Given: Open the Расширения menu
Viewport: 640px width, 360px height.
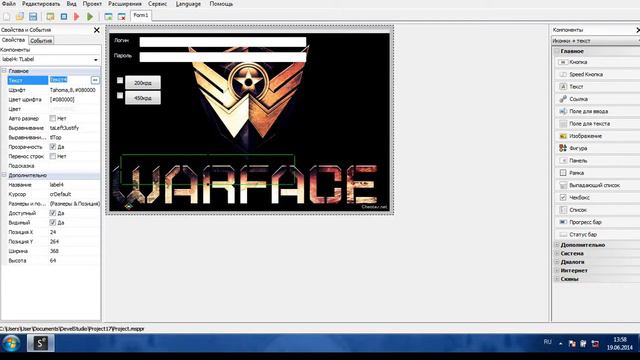Looking at the screenshot, I should click(x=125, y=4).
